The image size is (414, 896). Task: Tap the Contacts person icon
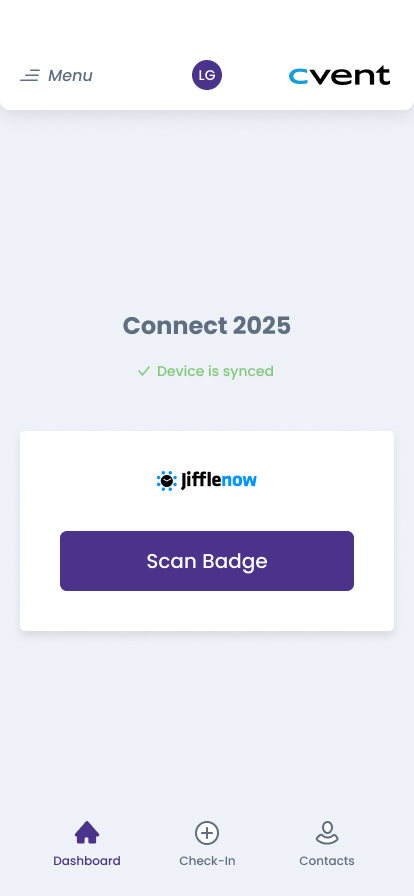(x=327, y=833)
